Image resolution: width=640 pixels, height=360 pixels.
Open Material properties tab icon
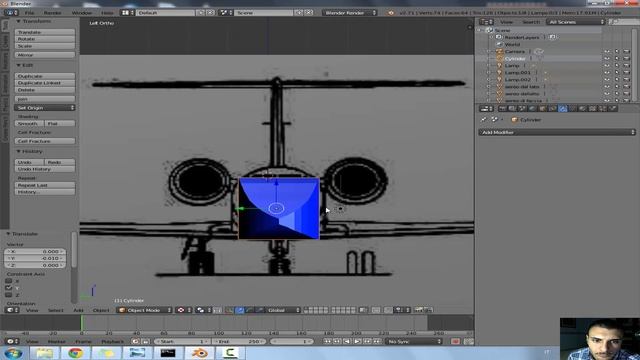(582, 109)
